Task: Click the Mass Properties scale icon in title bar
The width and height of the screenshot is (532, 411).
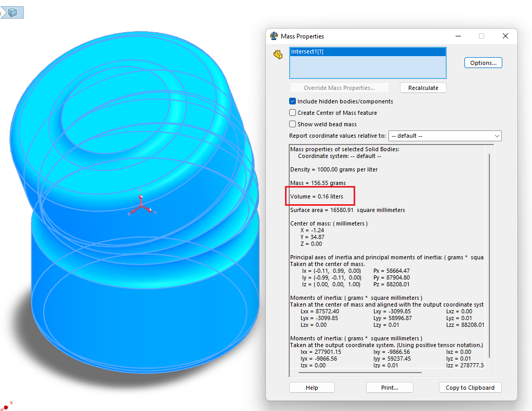Action: point(274,36)
